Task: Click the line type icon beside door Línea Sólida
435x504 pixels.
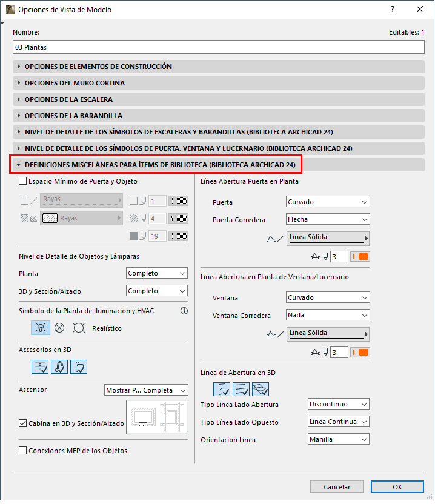Action: (x=275, y=239)
